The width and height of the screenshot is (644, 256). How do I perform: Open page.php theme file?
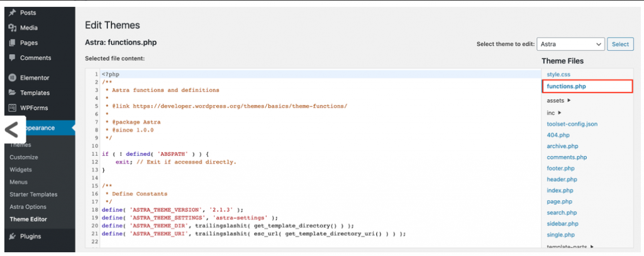[x=559, y=201]
